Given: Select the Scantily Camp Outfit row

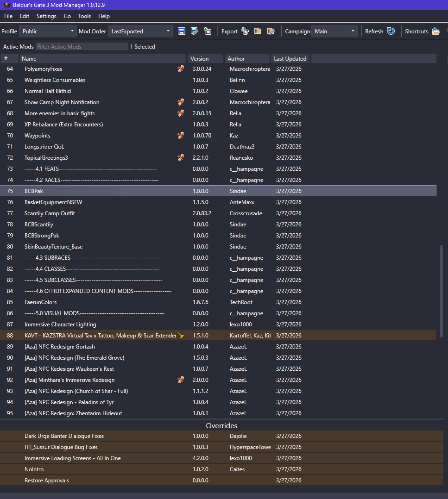Looking at the screenshot, I should pos(218,213).
